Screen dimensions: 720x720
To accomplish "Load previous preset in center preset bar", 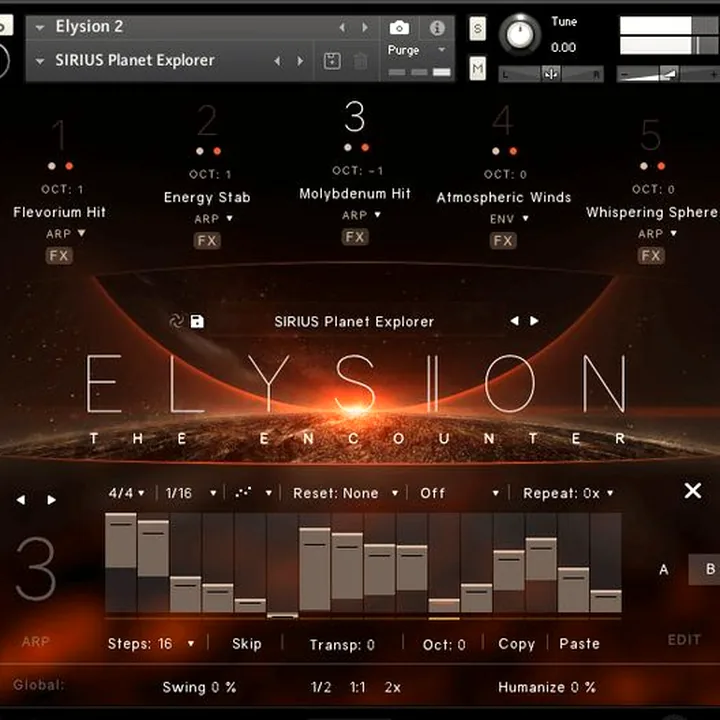I will 514,321.
